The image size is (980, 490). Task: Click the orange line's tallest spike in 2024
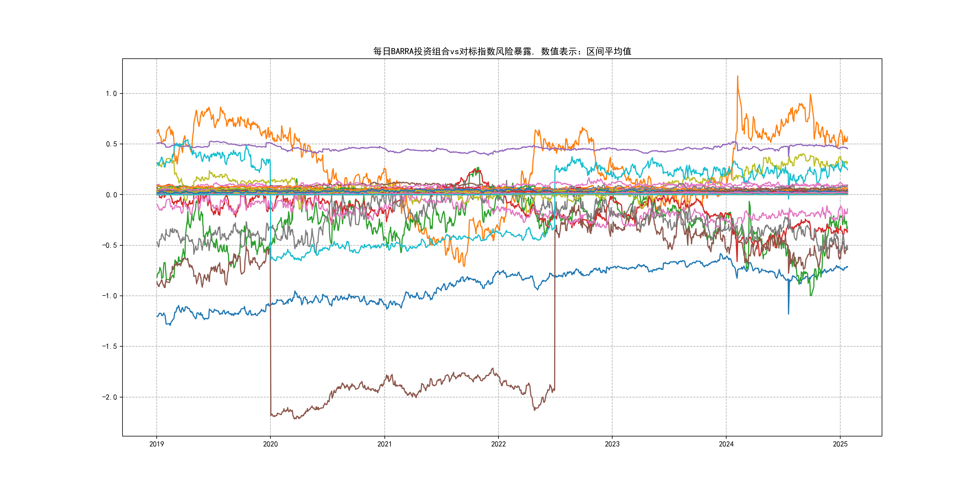[738, 77]
